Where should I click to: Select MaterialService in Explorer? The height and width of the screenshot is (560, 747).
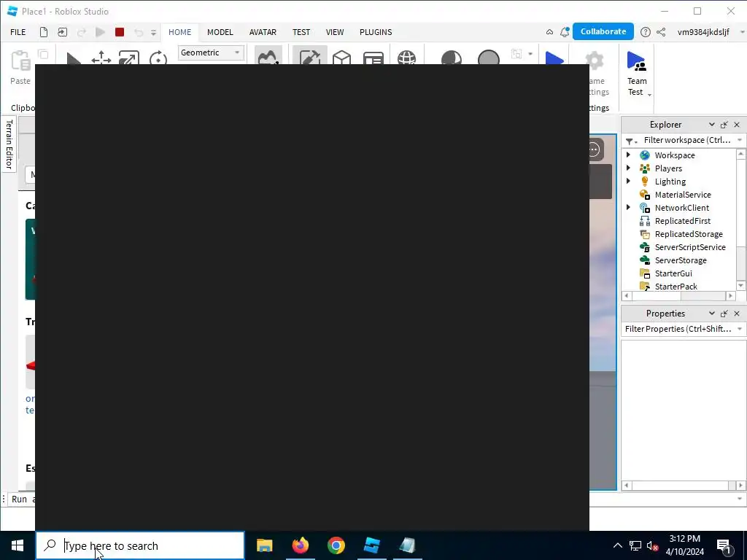[682, 194]
